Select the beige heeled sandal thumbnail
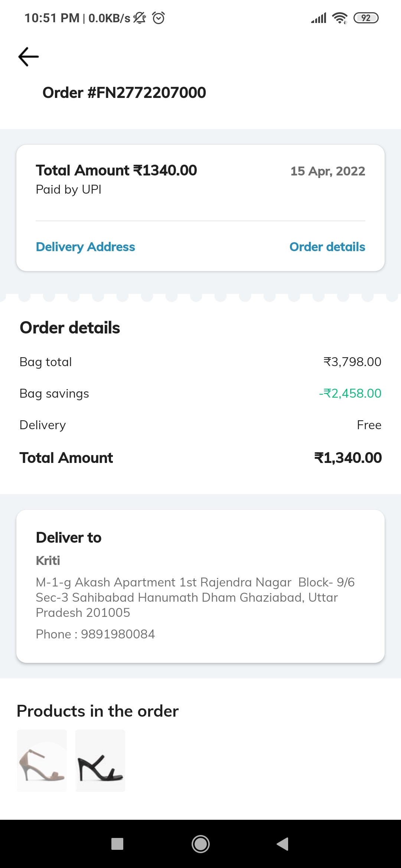 [x=42, y=760]
